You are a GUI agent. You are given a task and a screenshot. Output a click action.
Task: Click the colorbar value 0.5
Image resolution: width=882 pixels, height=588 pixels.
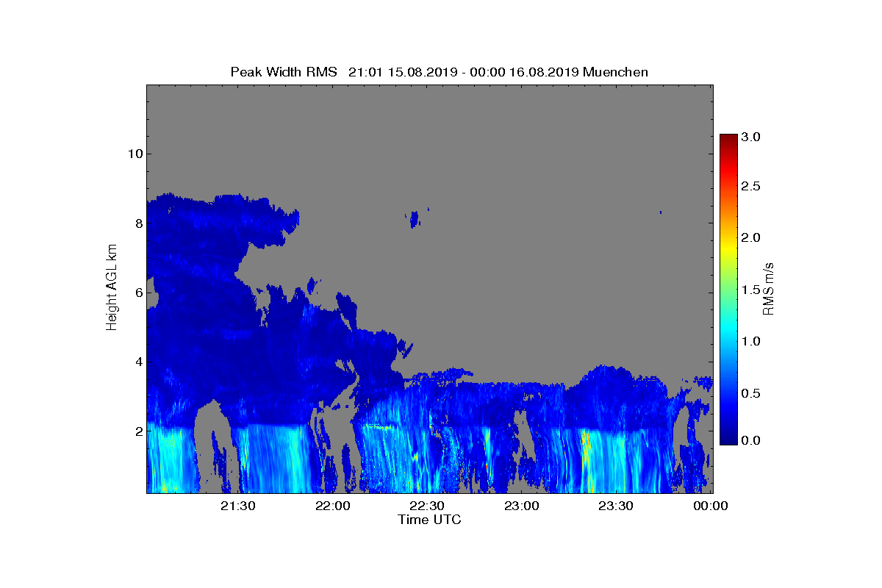pos(751,393)
